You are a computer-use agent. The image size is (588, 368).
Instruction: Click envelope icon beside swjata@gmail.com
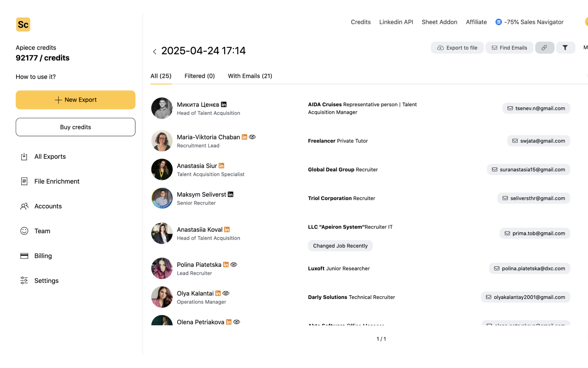pos(515,141)
